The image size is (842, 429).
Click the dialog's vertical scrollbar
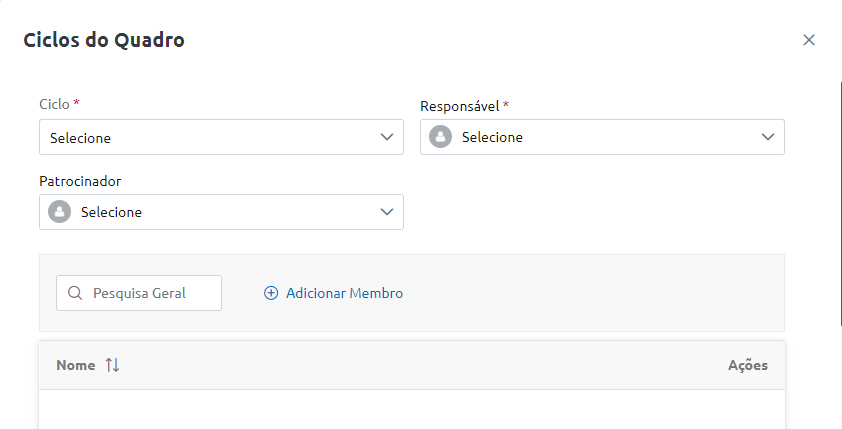pyautogui.click(x=839, y=200)
